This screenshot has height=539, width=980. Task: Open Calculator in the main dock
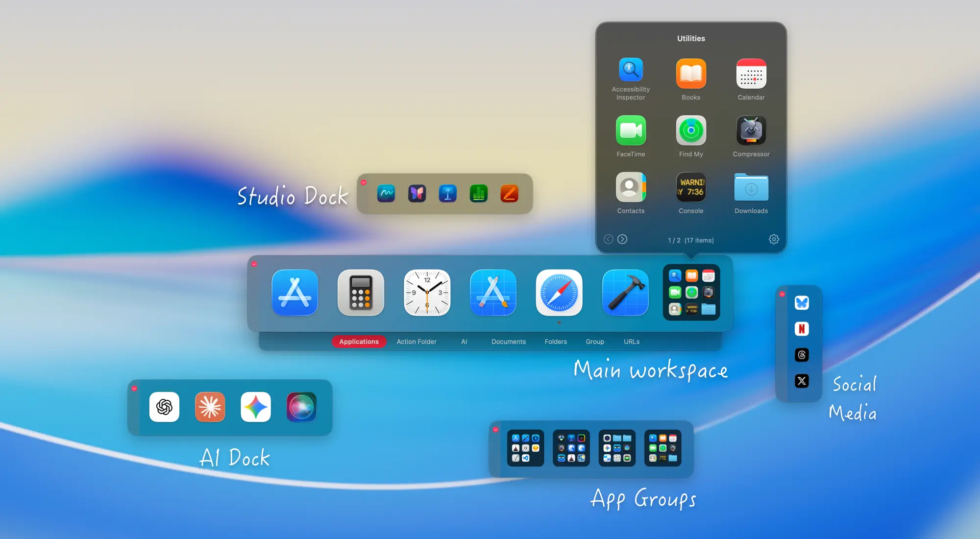[361, 293]
